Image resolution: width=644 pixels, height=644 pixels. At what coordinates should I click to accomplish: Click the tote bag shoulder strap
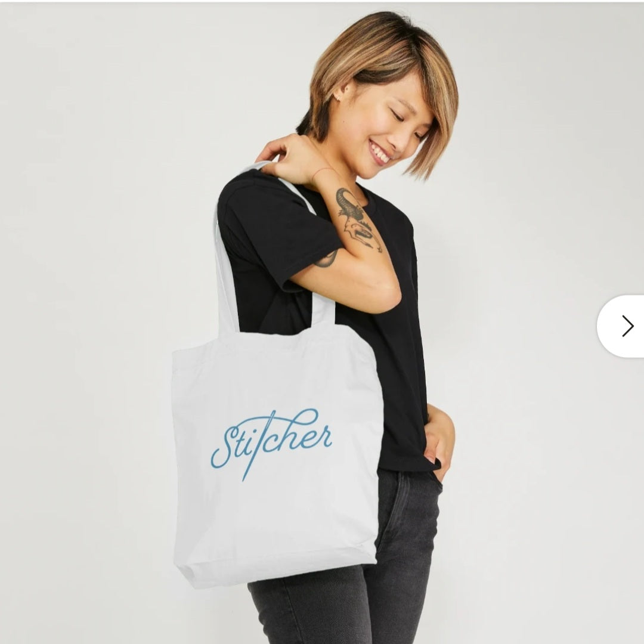click(227, 263)
